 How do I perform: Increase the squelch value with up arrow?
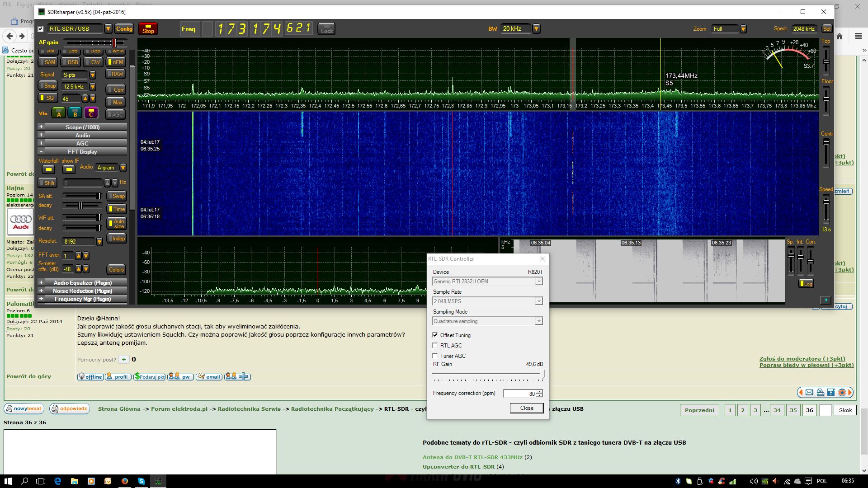click(85, 99)
